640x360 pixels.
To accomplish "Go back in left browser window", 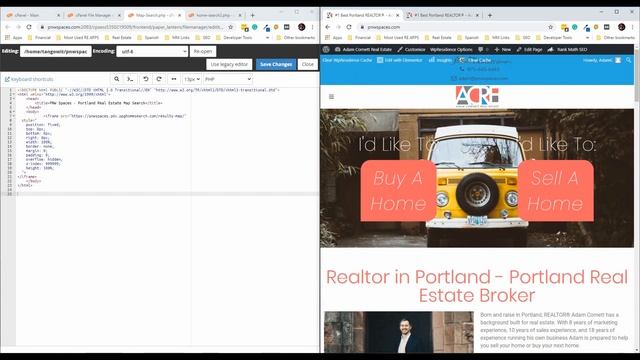I will pyautogui.click(x=7, y=27).
